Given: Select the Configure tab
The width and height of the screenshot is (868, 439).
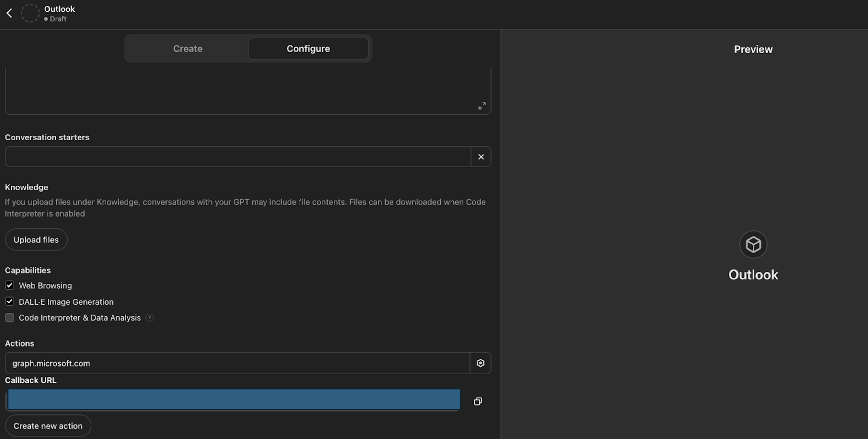Looking at the screenshot, I should [x=308, y=49].
